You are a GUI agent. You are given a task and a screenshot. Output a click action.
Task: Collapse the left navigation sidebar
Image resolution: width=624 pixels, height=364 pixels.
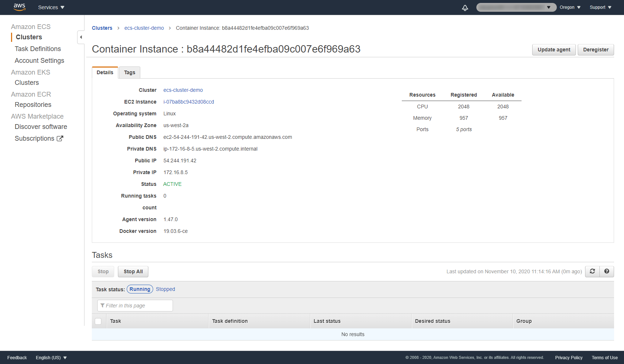point(81,37)
